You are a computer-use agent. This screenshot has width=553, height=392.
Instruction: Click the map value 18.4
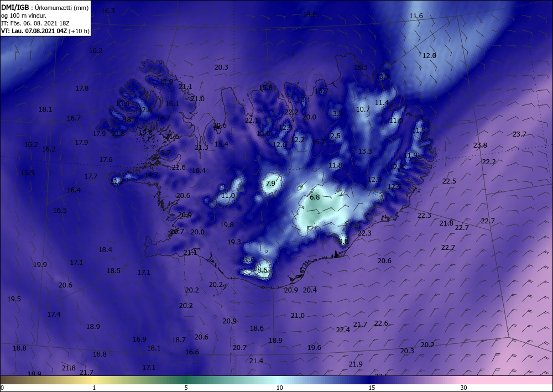(105, 249)
